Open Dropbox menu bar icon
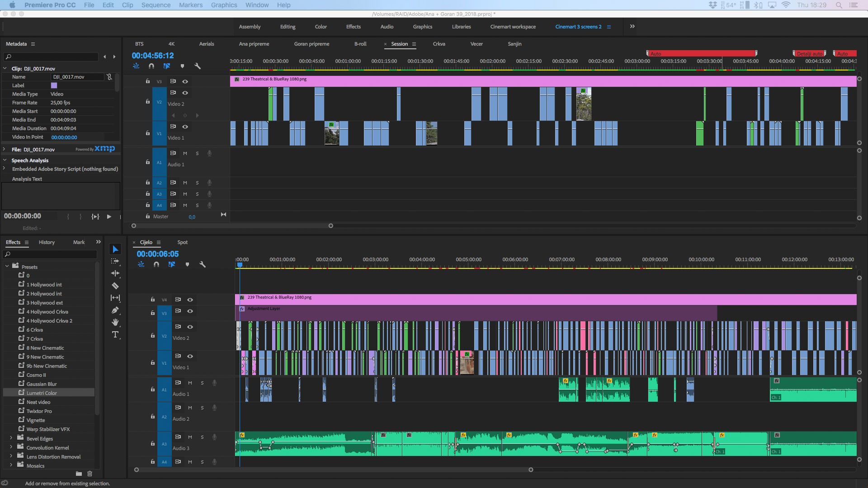 click(713, 5)
